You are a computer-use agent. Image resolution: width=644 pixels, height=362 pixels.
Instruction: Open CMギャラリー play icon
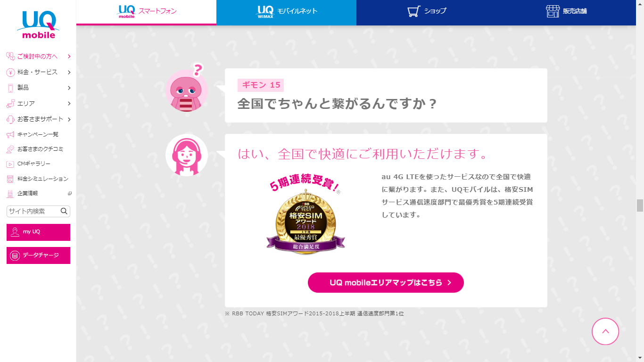click(x=10, y=164)
